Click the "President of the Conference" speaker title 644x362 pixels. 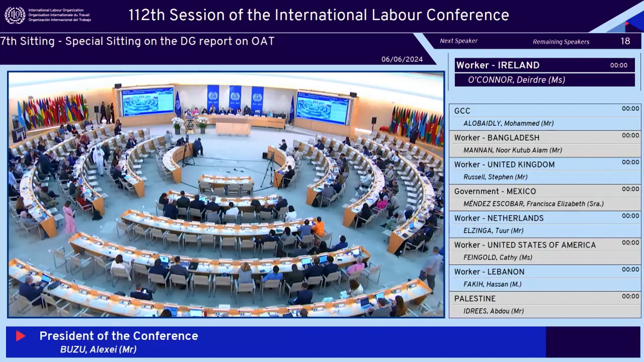[119, 336]
